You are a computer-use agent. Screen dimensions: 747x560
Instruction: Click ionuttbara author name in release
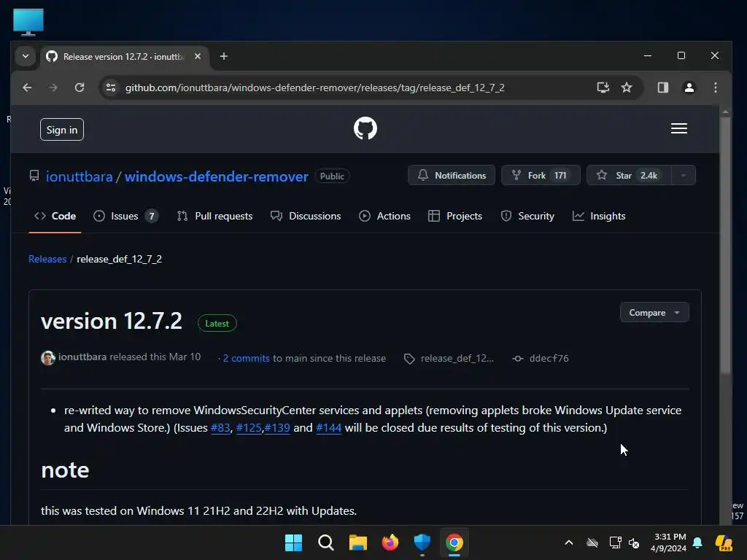pyautogui.click(x=82, y=357)
